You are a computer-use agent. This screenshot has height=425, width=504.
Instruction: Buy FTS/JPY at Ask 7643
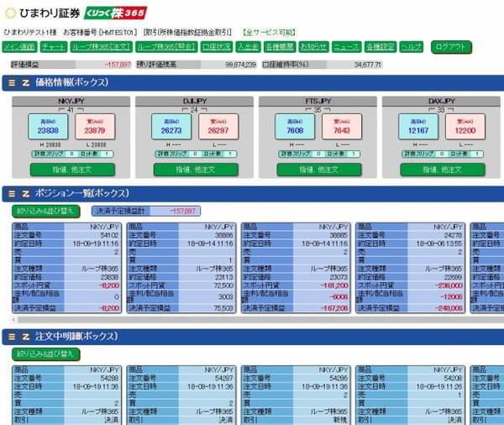[342, 127]
